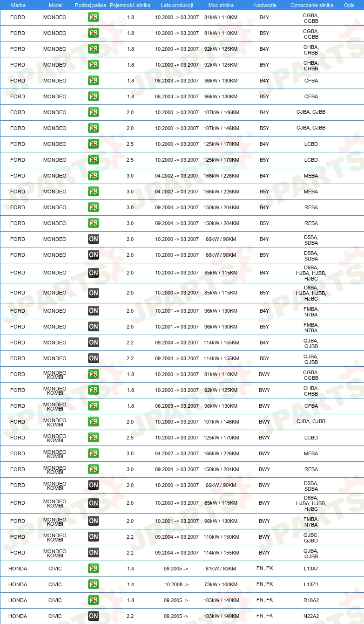364x624 pixels.
Task: Click PB fuel icon in Civic R18A2 row
Action: [x=94, y=601]
